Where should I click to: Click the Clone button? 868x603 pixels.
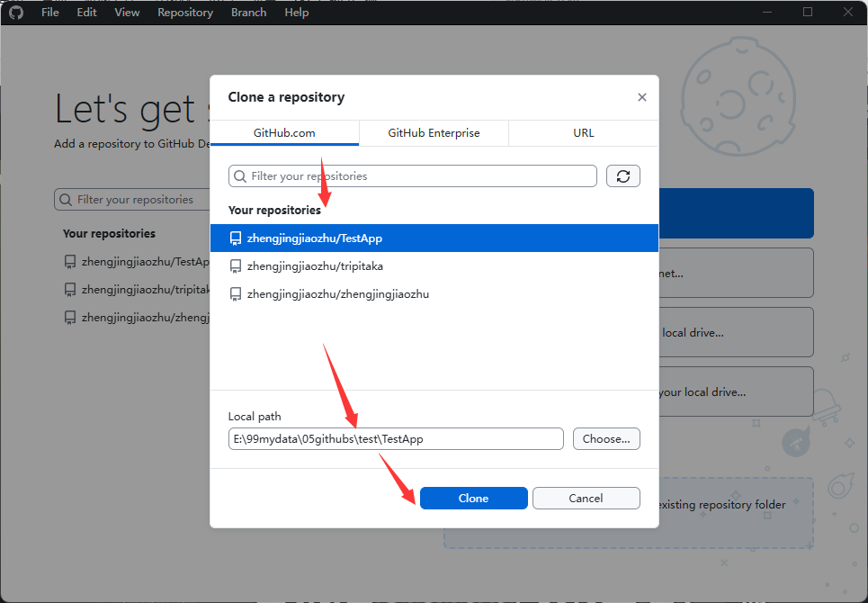tap(473, 499)
